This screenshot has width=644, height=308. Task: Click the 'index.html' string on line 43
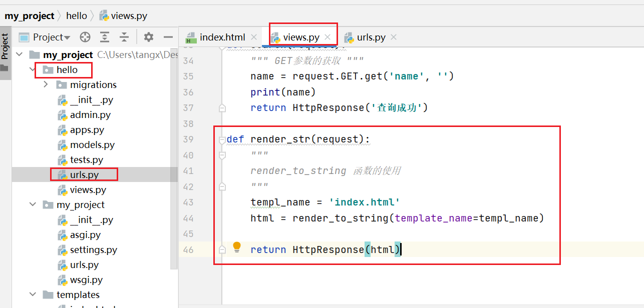tap(364, 202)
